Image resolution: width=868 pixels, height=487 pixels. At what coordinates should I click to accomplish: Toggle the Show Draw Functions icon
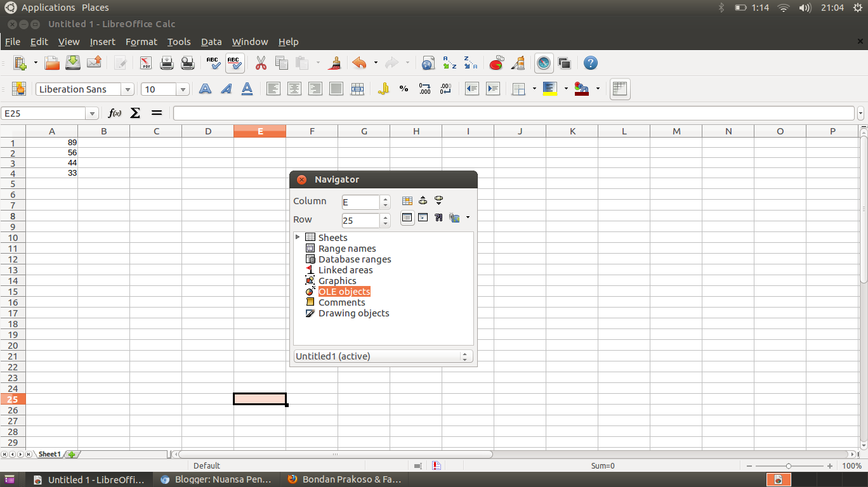(518, 63)
